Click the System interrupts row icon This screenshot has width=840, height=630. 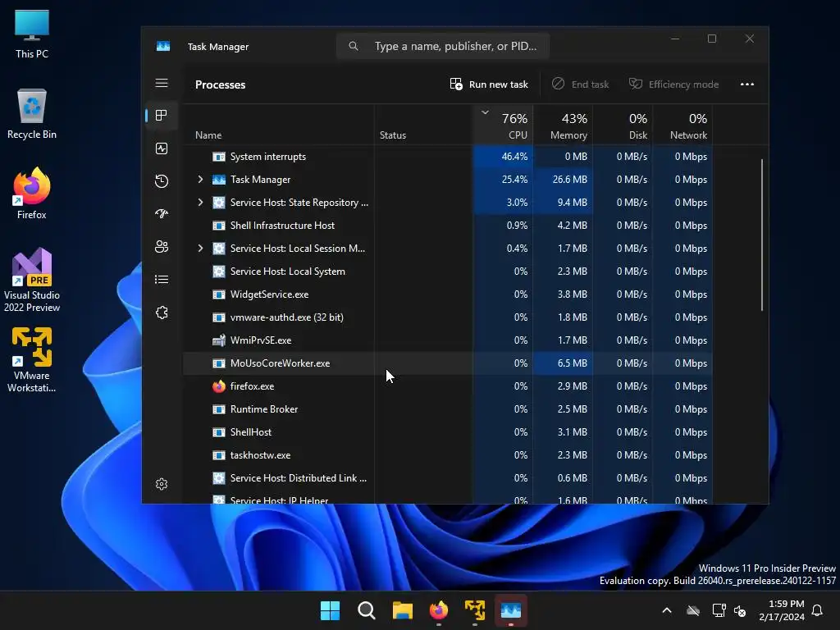click(218, 157)
